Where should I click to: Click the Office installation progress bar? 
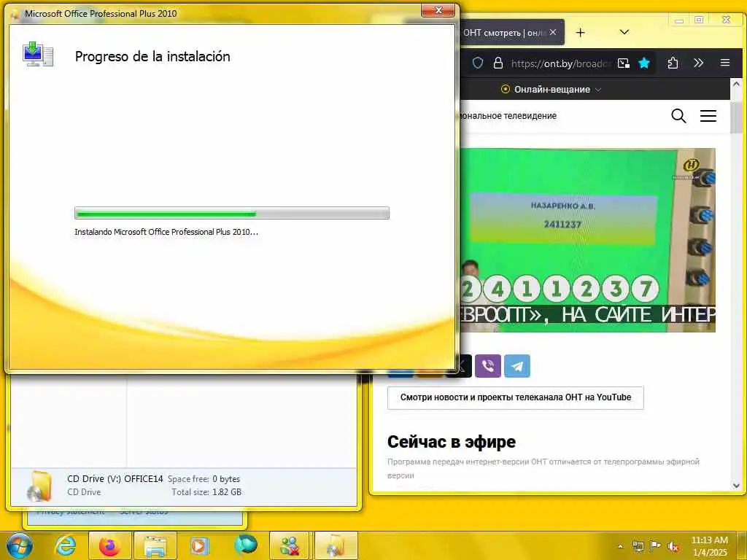(231, 213)
